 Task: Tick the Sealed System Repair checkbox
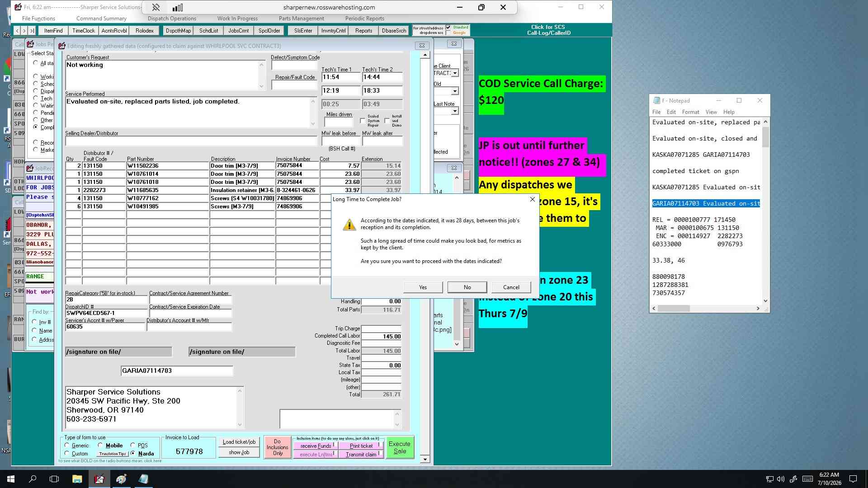[x=363, y=121]
